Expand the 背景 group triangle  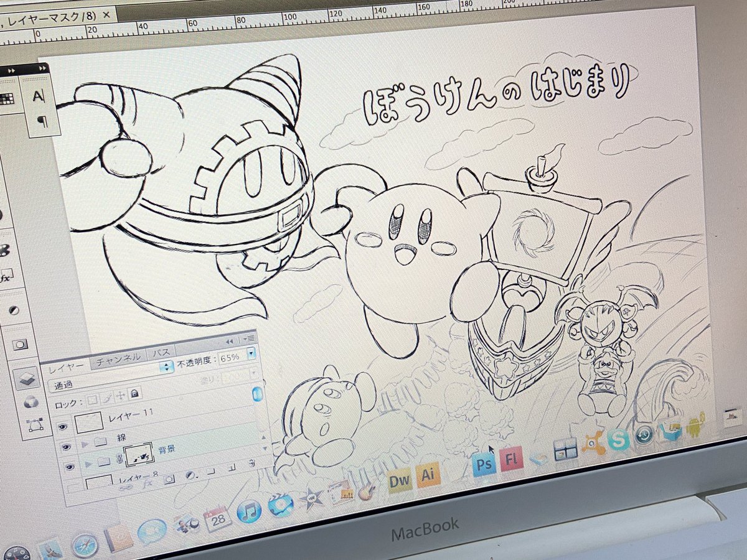coord(90,463)
